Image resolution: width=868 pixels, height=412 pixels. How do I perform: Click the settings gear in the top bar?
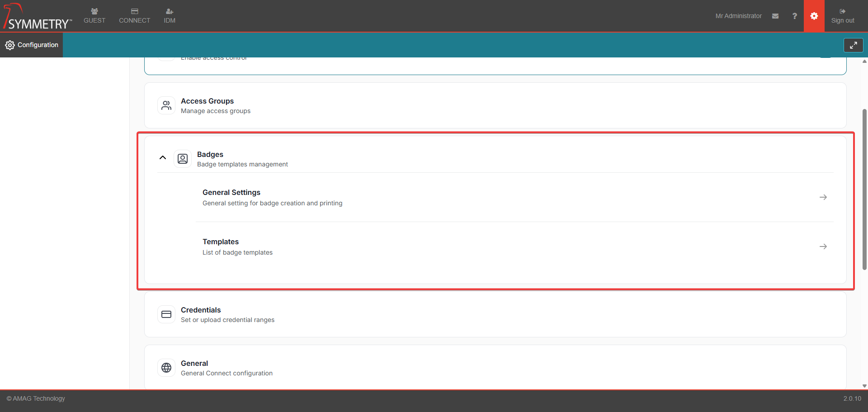pos(814,16)
